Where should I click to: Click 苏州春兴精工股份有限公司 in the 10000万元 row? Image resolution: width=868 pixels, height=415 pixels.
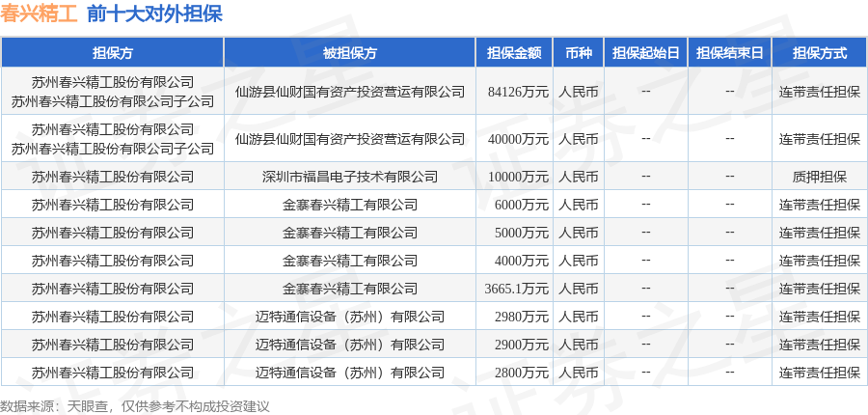click(x=113, y=177)
